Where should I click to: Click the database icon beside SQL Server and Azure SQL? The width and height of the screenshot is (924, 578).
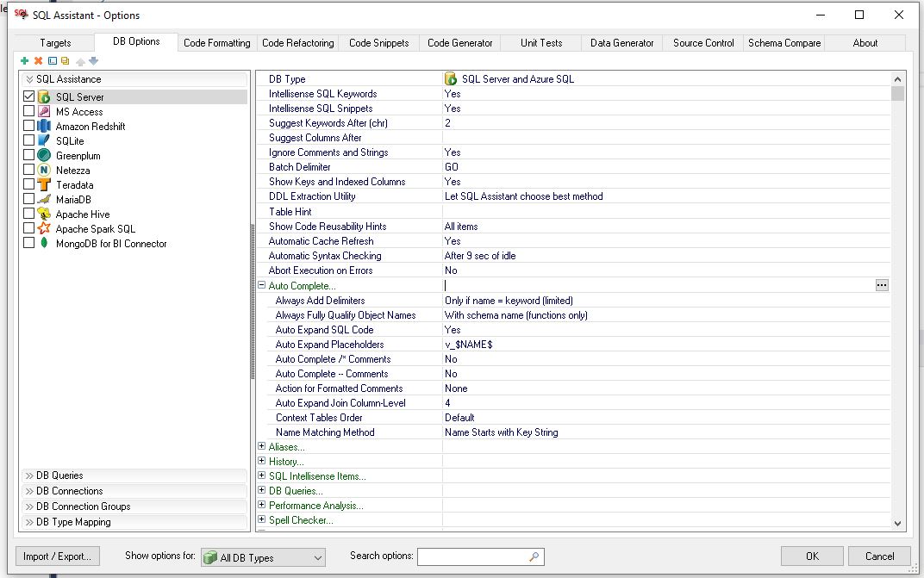point(451,79)
